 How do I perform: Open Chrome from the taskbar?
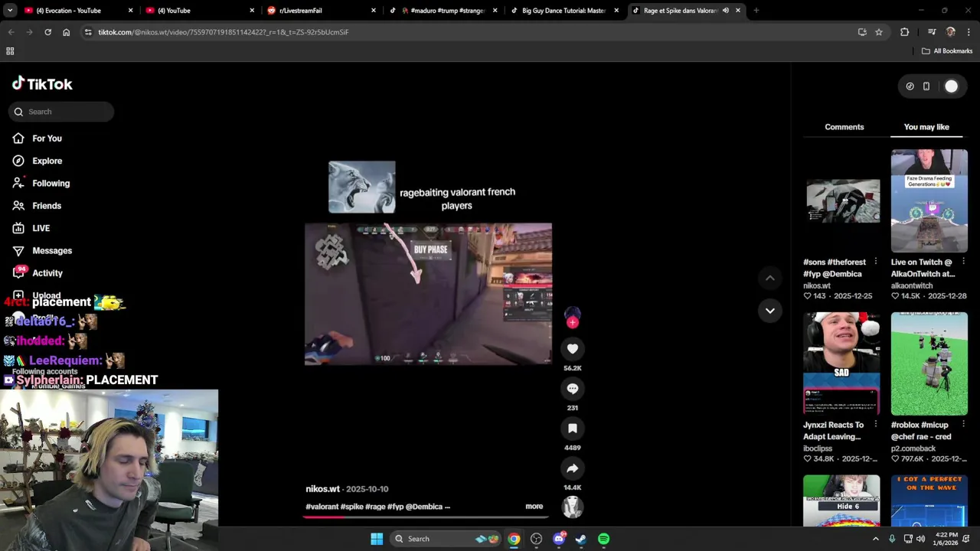(514, 539)
